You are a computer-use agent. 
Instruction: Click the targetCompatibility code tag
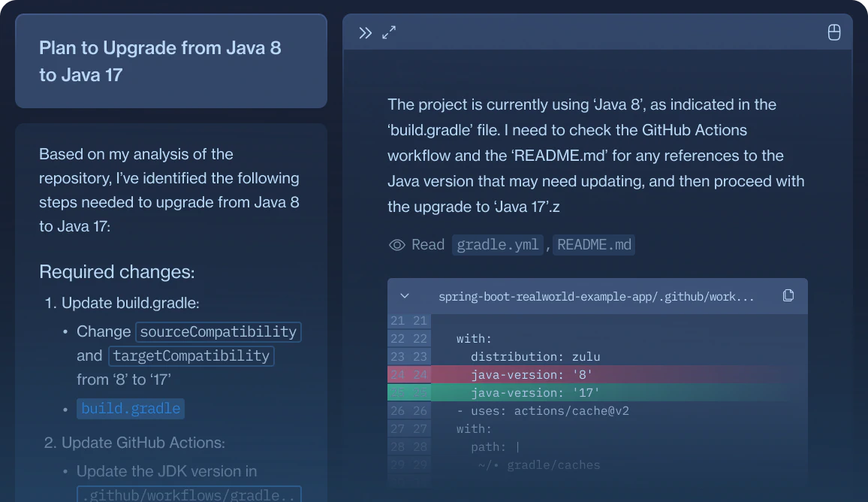[191, 355]
